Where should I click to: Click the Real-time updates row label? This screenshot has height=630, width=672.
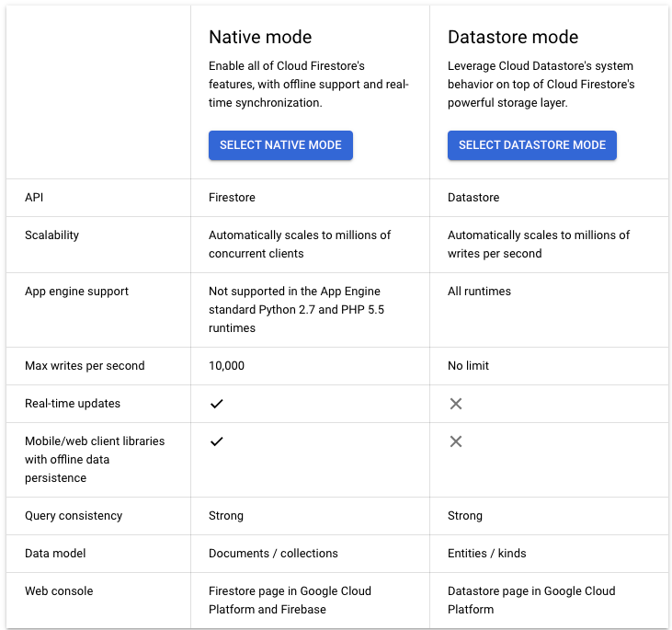click(73, 404)
